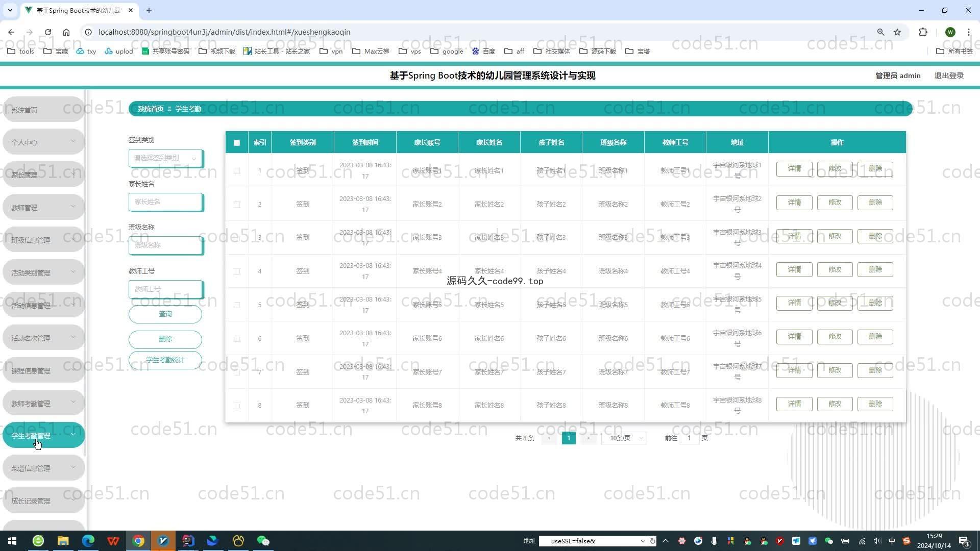The height and width of the screenshot is (551, 980).
Task: Open 课程信息管理 sidebar item
Action: pyautogui.click(x=43, y=371)
